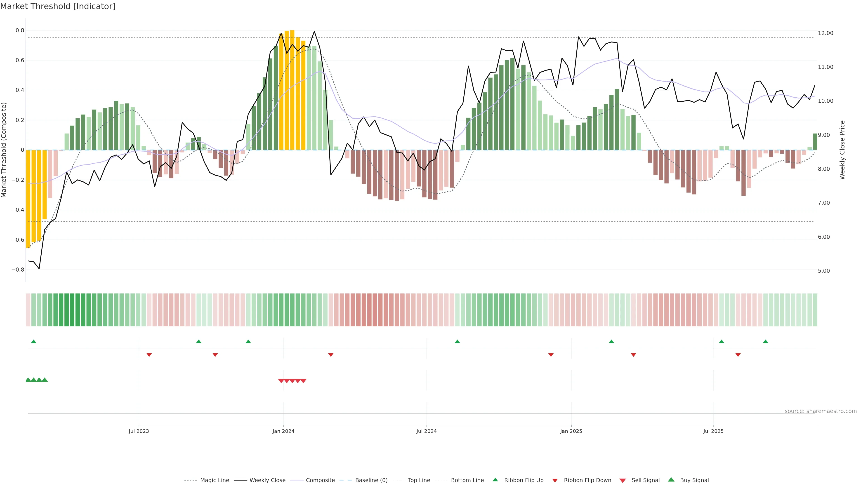Toggle the Top Line legend entry

[419, 480]
